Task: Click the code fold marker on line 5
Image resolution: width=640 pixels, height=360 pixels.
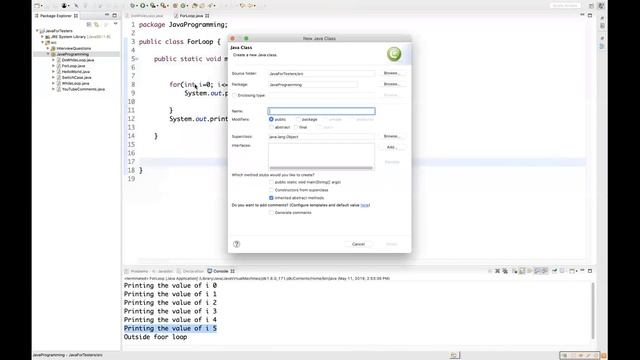Action: pyautogui.click(x=137, y=59)
